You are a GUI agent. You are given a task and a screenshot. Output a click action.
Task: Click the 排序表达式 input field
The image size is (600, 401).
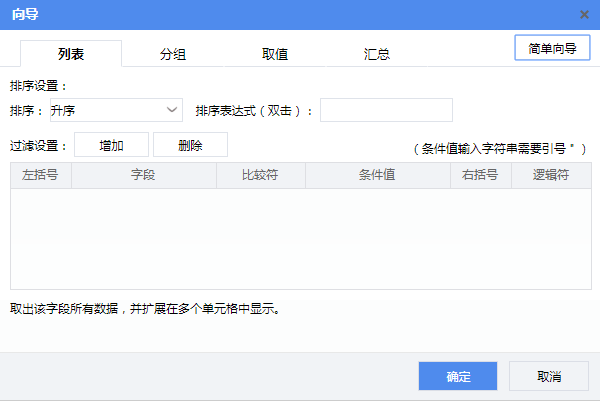(386, 110)
